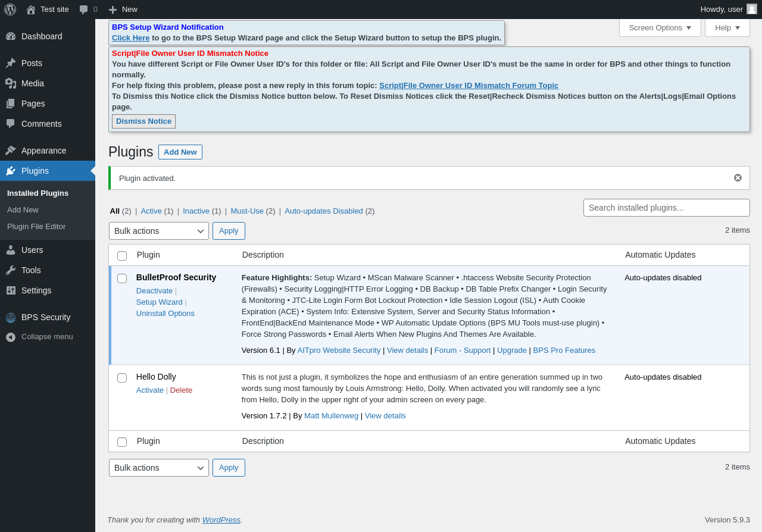The image size is (762, 532).
Task: Open the comments bubble icon in admin bar
Action: 84,10
